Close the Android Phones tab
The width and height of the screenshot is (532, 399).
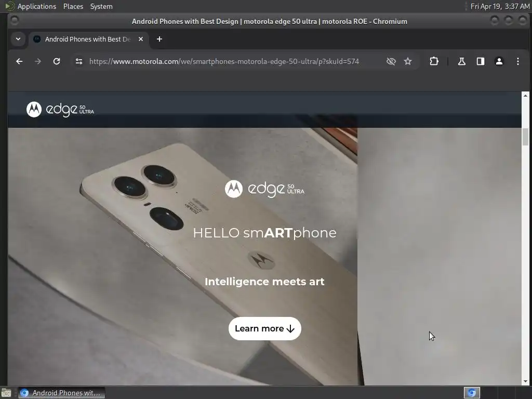tap(141, 39)
